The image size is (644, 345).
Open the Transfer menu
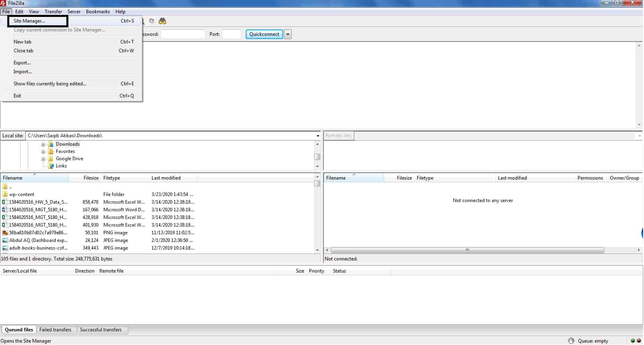point(53,11)
